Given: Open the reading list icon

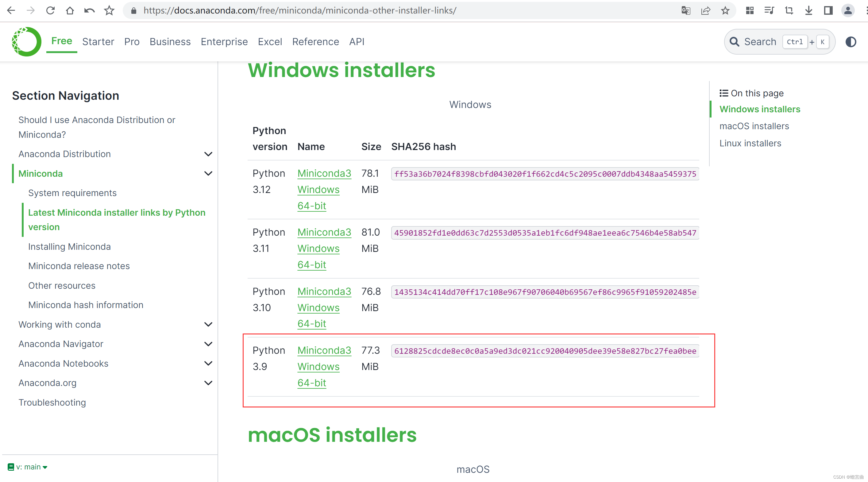Looking at the screenshot, I should click(x=769, y=10).
